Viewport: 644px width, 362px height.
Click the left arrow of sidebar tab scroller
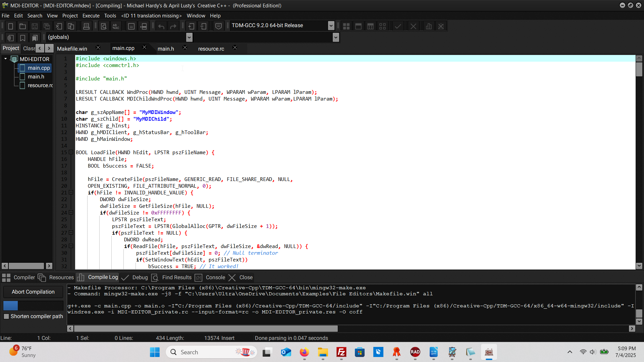coord(40,48)
